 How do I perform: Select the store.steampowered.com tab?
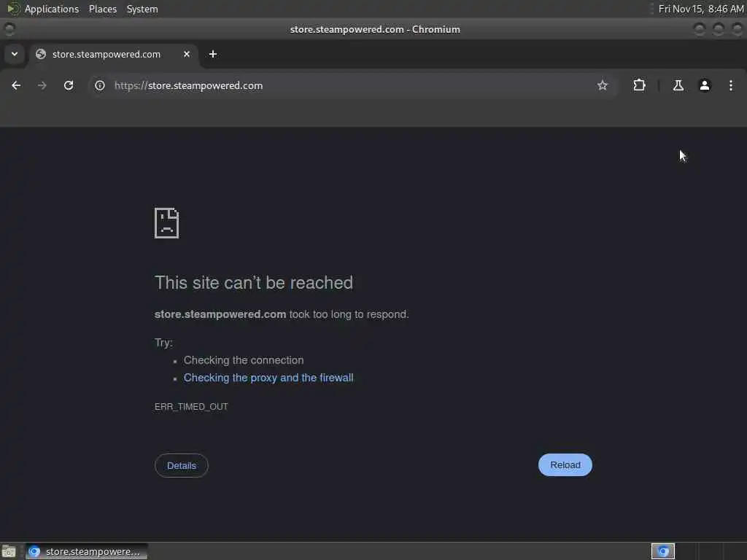(114, 54)
